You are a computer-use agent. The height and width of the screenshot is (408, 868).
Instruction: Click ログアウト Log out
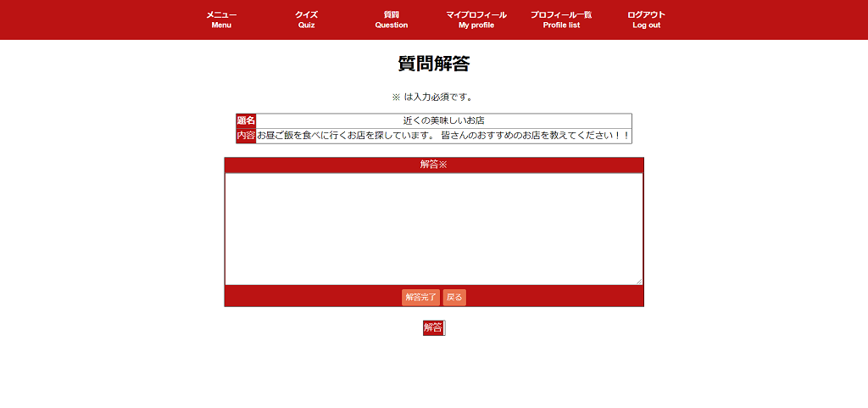pos(647,20)
